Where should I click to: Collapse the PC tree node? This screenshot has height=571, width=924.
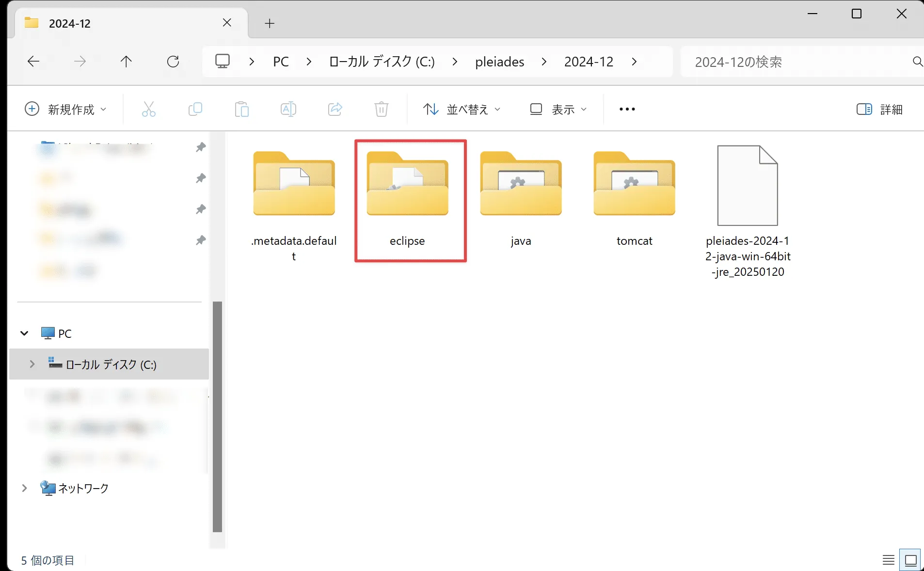(24, 333)
